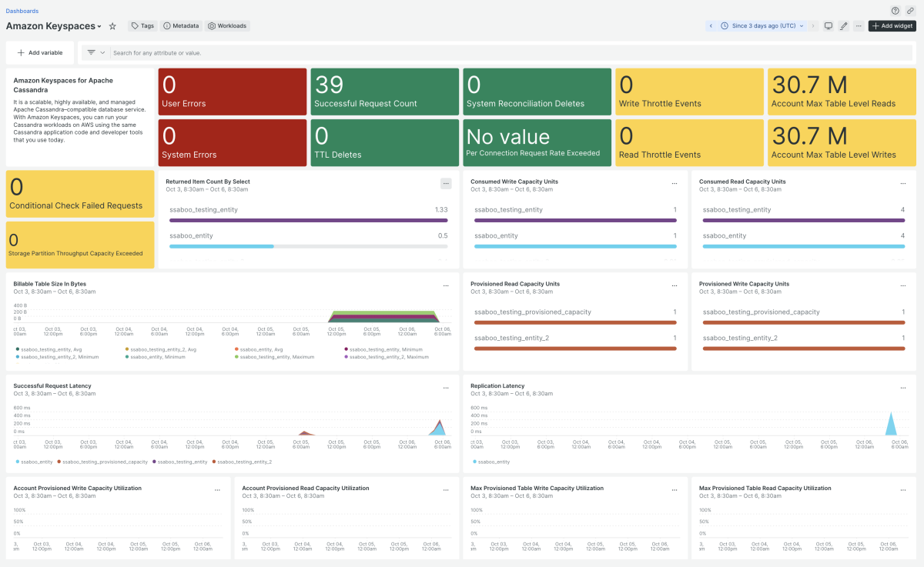Toggle ssaboo_testing_entity, Minimum legend series
Viewport: 924px width, 567px height.
[x=383, y=349]
